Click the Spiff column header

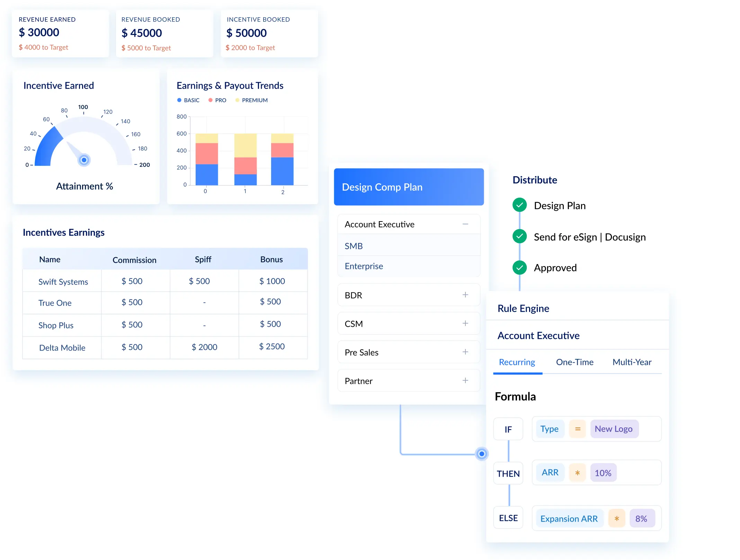203,259
